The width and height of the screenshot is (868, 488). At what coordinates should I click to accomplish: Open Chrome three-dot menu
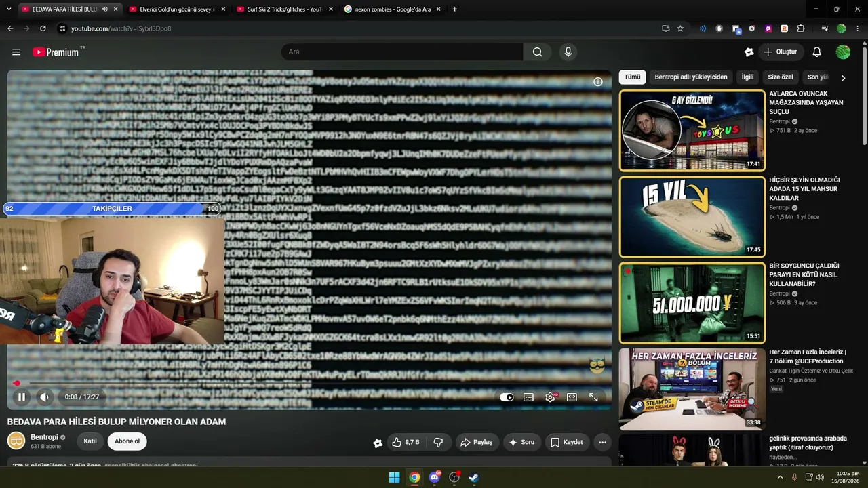[858, 28]
